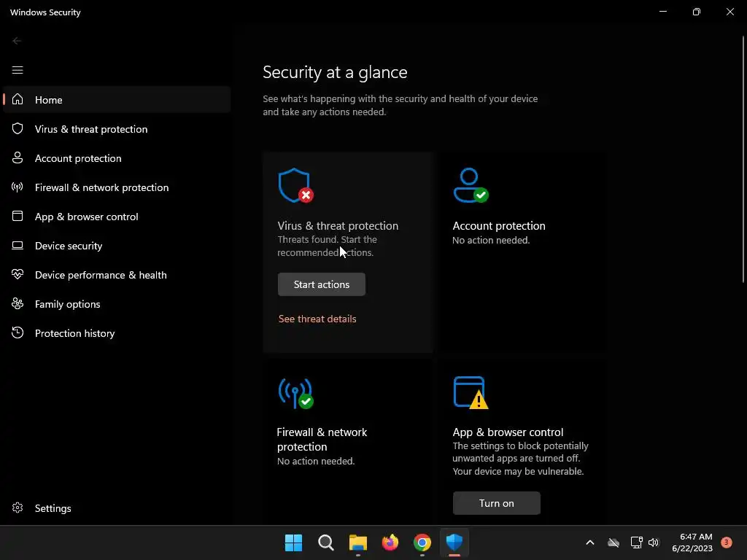Click Turn on for App & browser control
The width and height of the screenshot is (747, 560).
tap(496, 503)
